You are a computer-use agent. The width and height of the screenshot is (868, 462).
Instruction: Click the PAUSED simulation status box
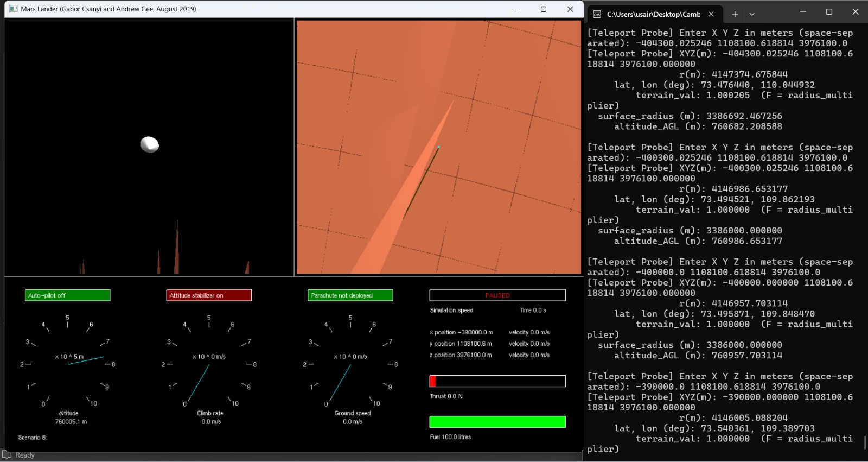pos(497,295)
